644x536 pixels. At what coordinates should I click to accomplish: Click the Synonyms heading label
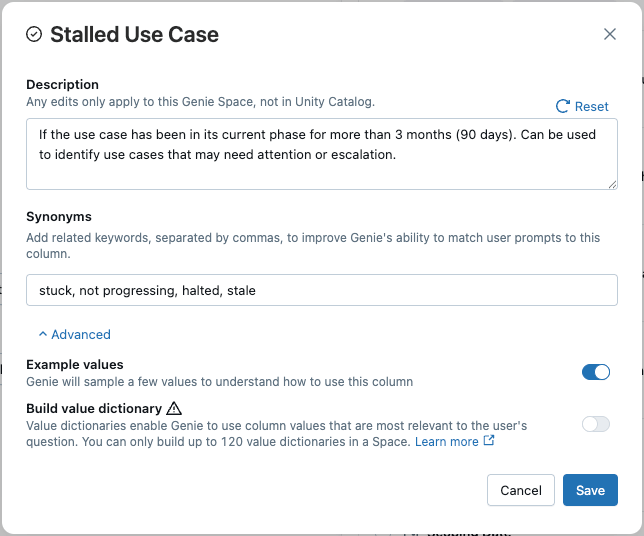[x=59, y=217]
